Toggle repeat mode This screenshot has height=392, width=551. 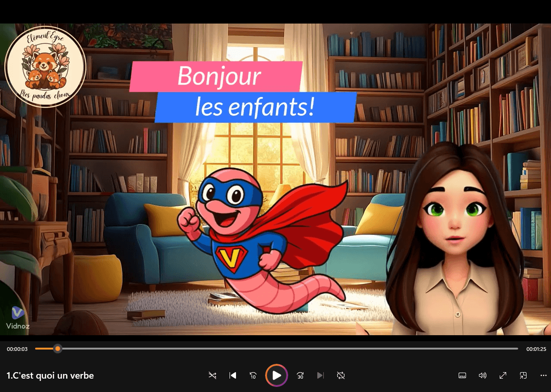click(x=340, y=375)
